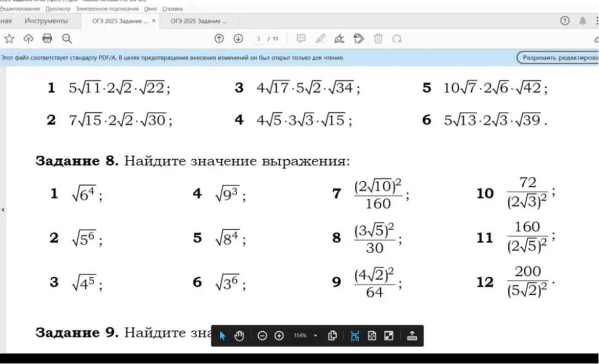Viewport: 599px width, 364px height.
Task: Toggle fit width scrolling mode icon
Action: point(355,336)
